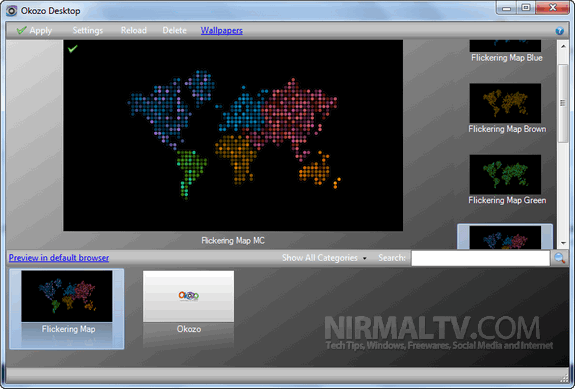Click green applied checkmark on preview

pyautogui.click(x=73, y=48)
